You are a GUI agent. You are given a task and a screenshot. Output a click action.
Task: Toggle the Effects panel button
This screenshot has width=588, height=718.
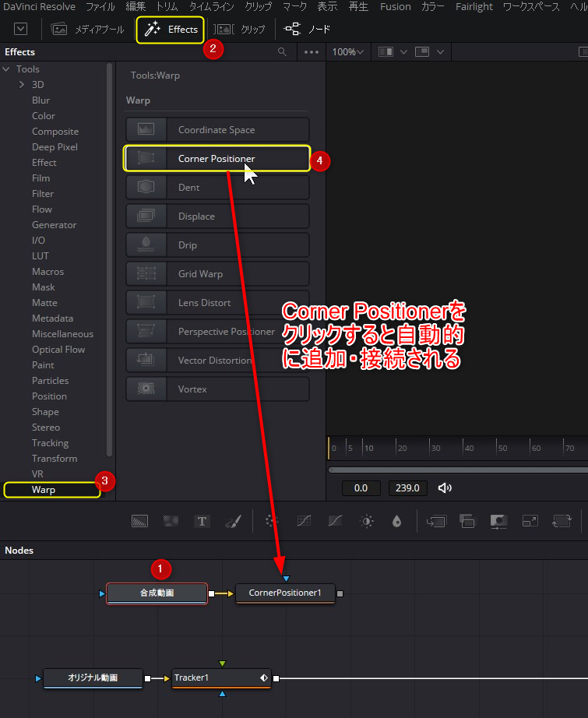pos(171,30)
